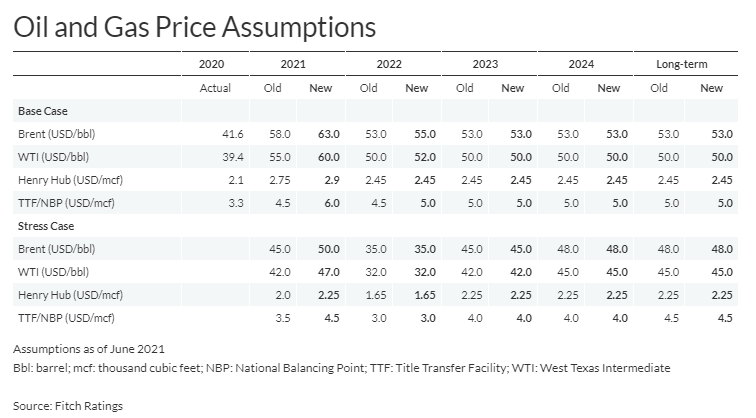
Task: Click the 'Actual' subheader under 2020
Action: tap(215, 88)
